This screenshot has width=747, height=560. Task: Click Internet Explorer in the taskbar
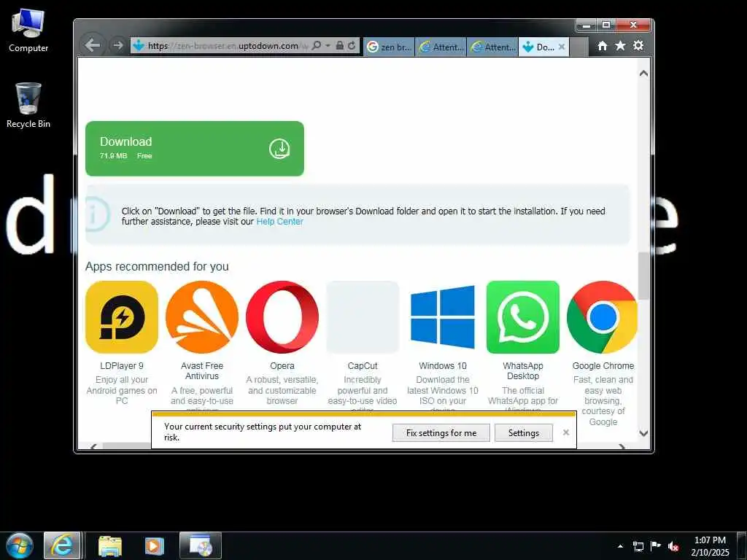pos(63,545)
